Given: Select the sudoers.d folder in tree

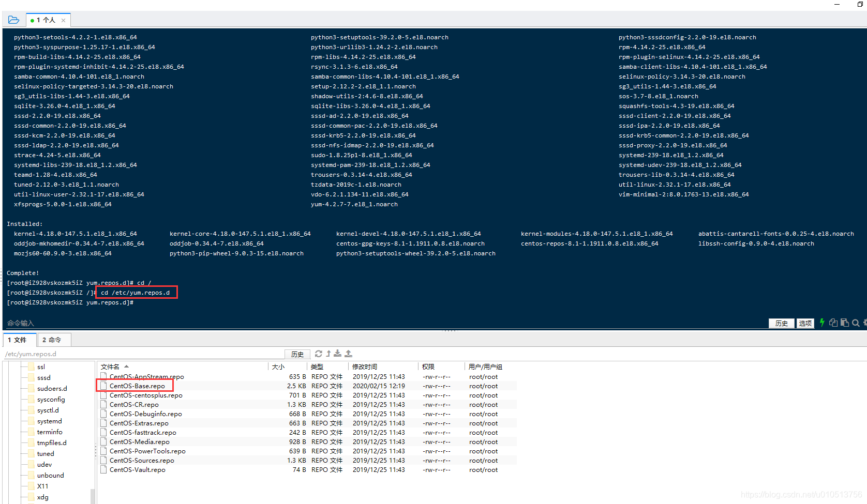Looking at the screenshot, I should tap(52, 388).
